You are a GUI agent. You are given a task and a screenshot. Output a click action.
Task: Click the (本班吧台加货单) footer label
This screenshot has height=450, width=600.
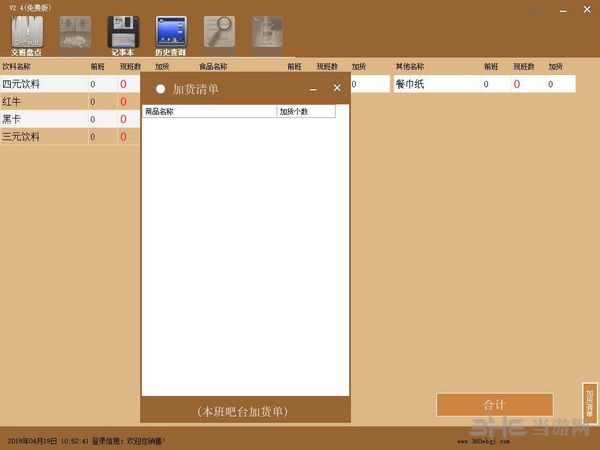[243, 412]
